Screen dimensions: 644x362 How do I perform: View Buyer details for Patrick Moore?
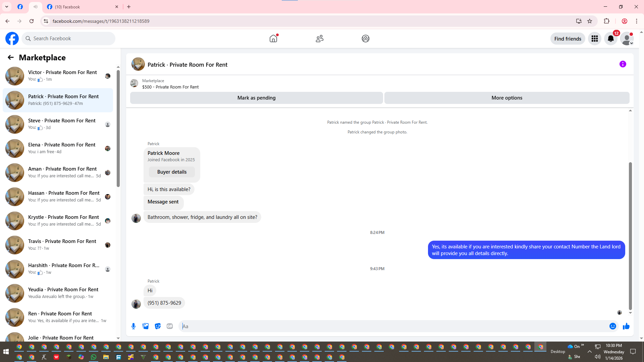point(172,172)
